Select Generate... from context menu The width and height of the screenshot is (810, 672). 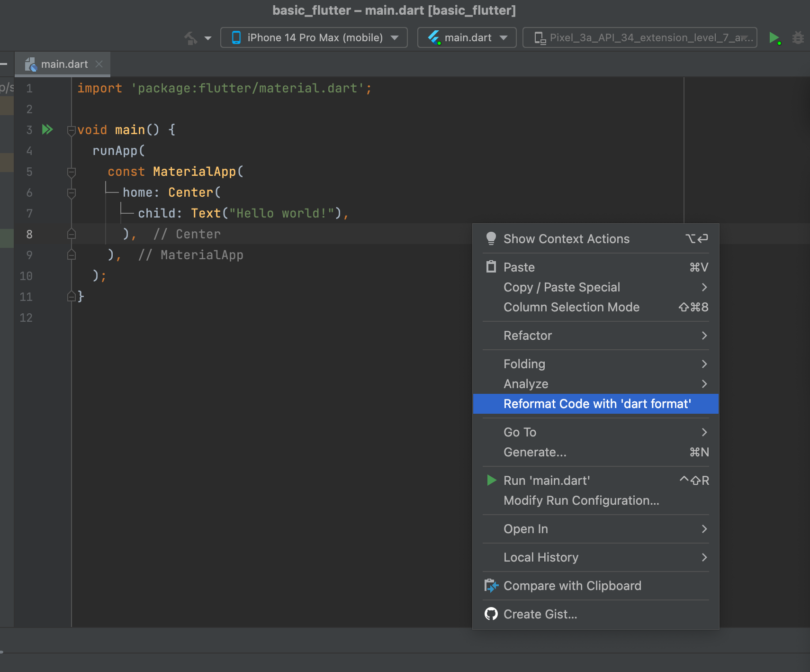(x=596, y=452)
